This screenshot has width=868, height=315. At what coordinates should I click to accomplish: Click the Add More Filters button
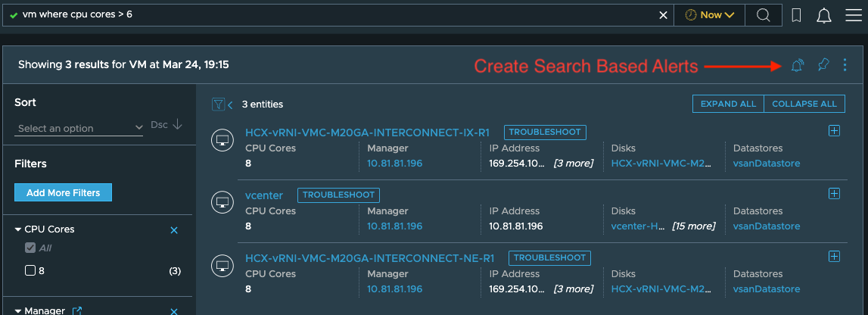pyautogui.click(x=63, y=192)
